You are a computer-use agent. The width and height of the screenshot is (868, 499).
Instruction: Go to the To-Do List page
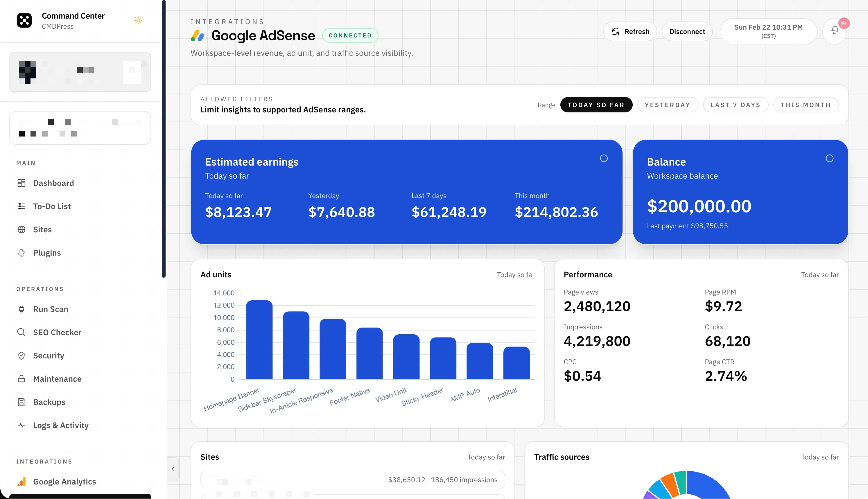click(x=80, y=206)
